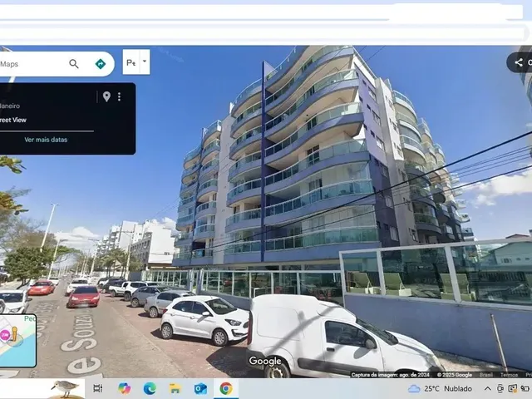Click the share icon at top right

tap(519, 62)
